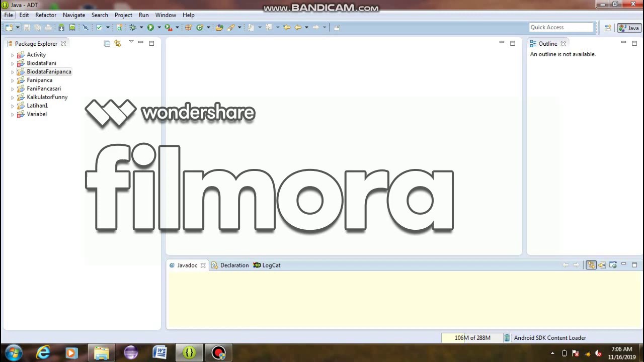The width and height of the screenshot is (644, 362).
Task: Toggle Link with Editor in Package Explorer
Action: [x=118, y=44]
